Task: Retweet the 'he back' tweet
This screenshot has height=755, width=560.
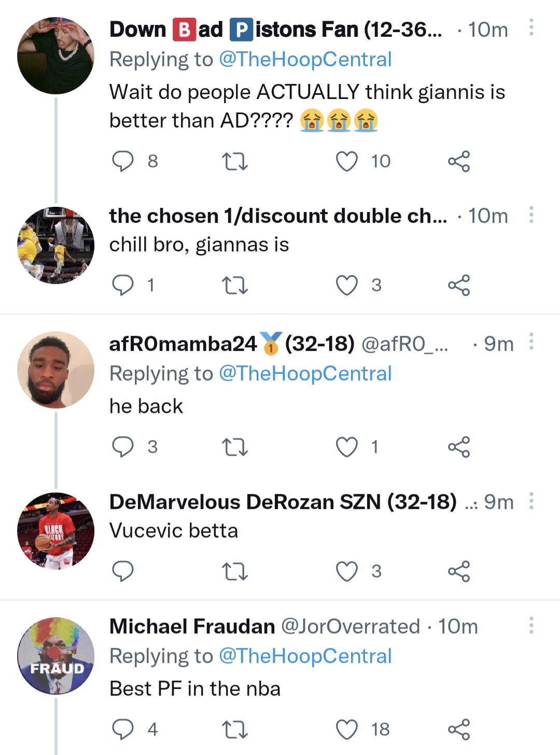Action: click(x=235, y=447)
